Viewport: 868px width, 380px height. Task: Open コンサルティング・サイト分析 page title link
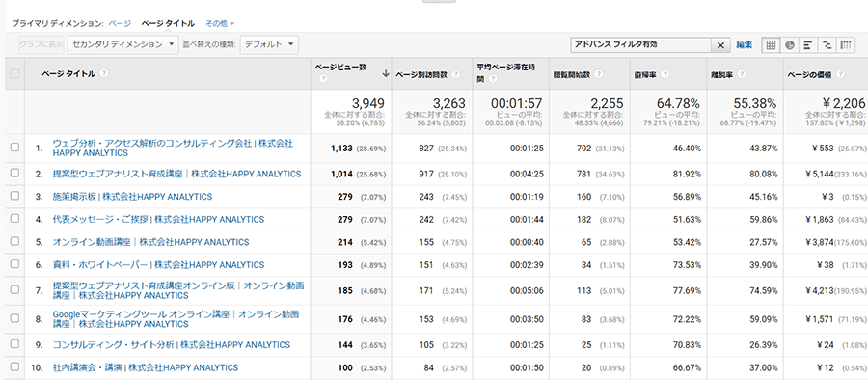tap(171, 345)
